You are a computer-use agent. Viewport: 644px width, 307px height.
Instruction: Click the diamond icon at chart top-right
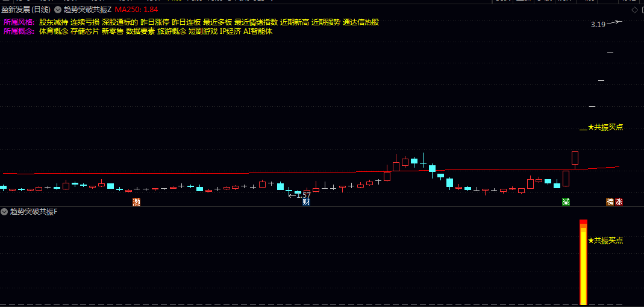pyautogui.click(x=635, y=10)
